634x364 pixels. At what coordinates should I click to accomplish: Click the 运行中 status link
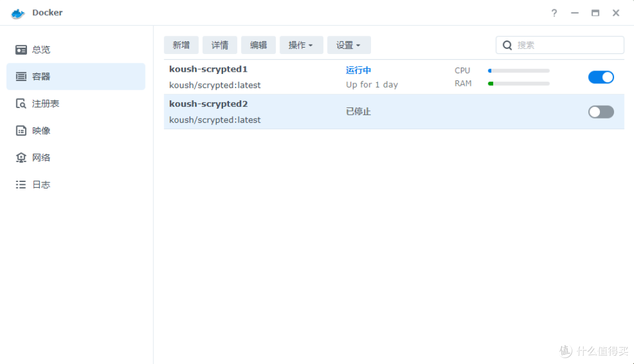[x=358, y=70]
